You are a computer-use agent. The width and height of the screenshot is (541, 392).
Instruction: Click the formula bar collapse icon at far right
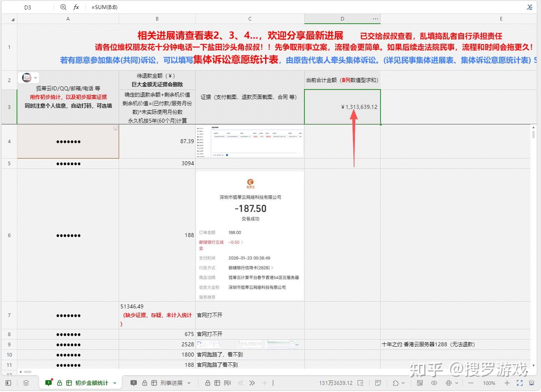pyautogui.click(x=530, y=7)
